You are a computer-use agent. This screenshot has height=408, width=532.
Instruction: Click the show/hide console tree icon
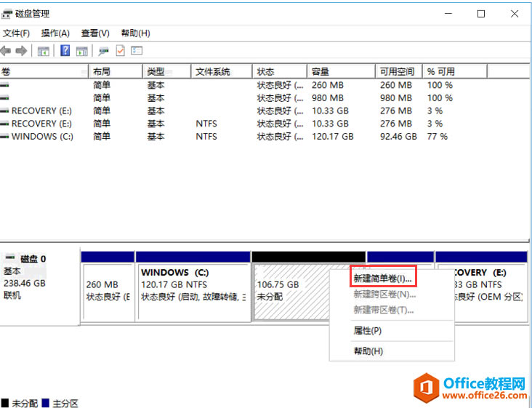click(x=43, y=51)
